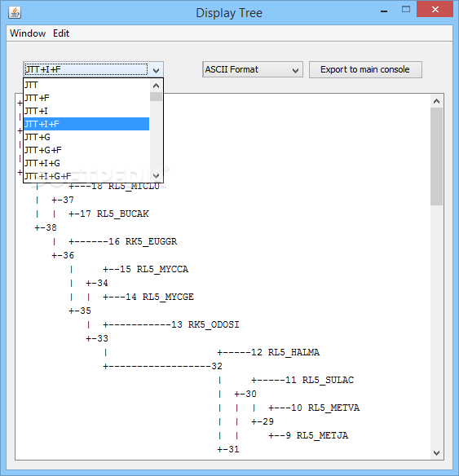459x476 pixels.
Task: Click node label 37 in tree
Action: click(x=68, y=200)
